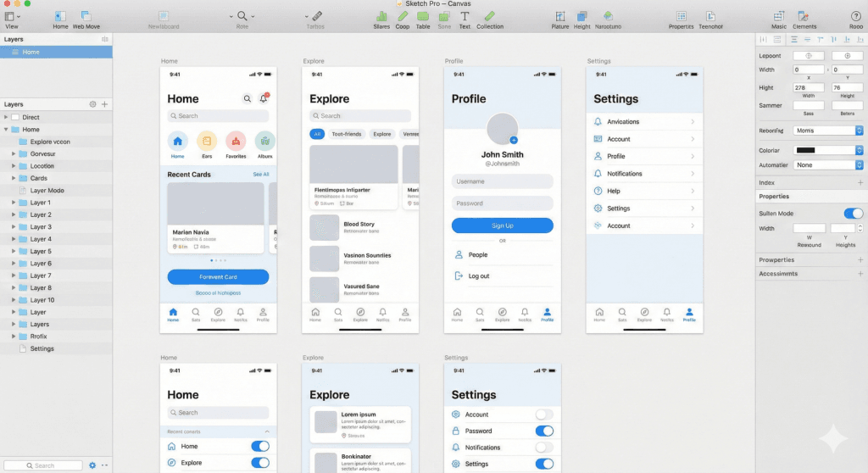The image size is (868, 473).
Task: Select the Toot-friends filter chip
Action: point(347,134)
